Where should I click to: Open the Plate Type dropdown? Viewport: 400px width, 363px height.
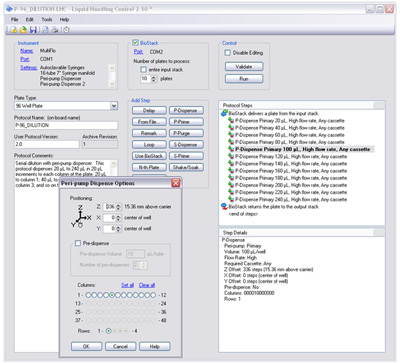(114, 106)
